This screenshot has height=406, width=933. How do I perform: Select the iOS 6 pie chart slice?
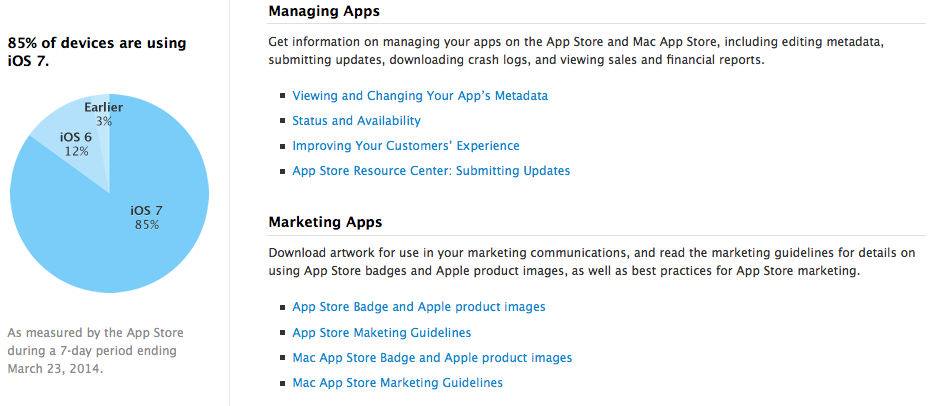(x=72, y=145)
